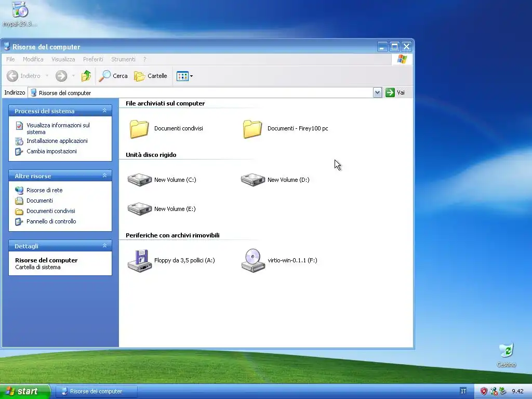Click Risorse del computer taskbar button

pos(96,391)
